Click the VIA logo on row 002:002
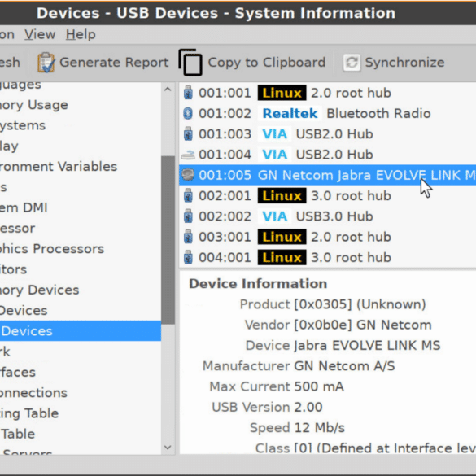Viewport: 476px width, 476px height. [x=274, y=216]
